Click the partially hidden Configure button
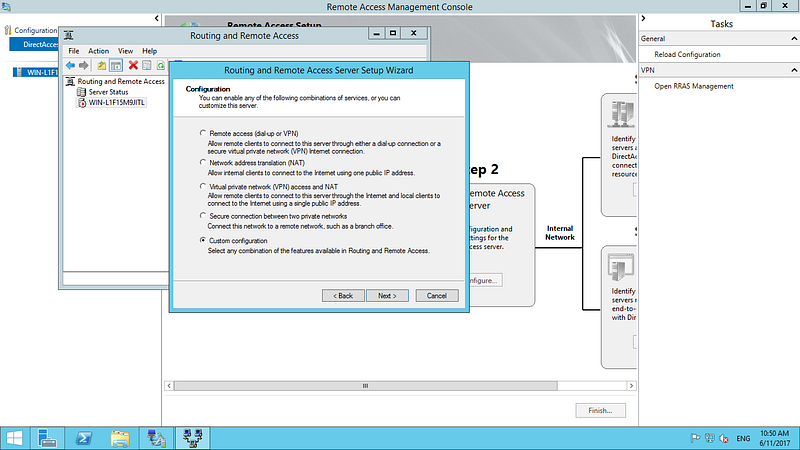The image size is (800, 450). 486,280
